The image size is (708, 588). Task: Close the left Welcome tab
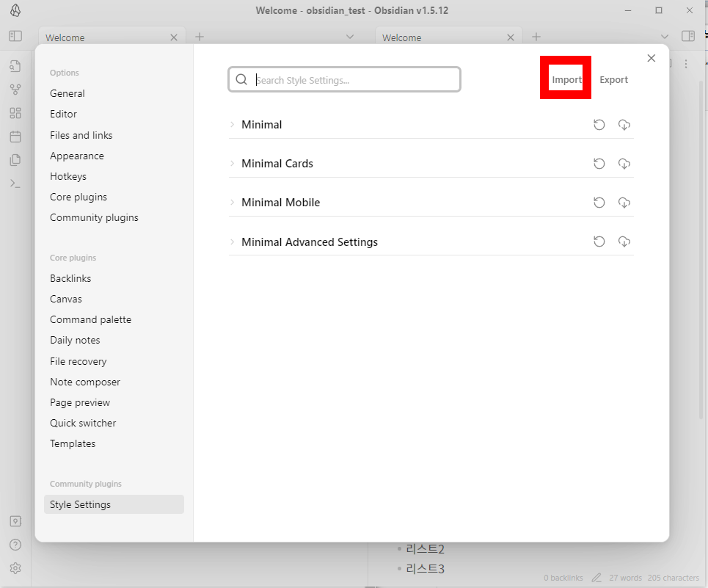pyautogui.click(x=174, y=37)
